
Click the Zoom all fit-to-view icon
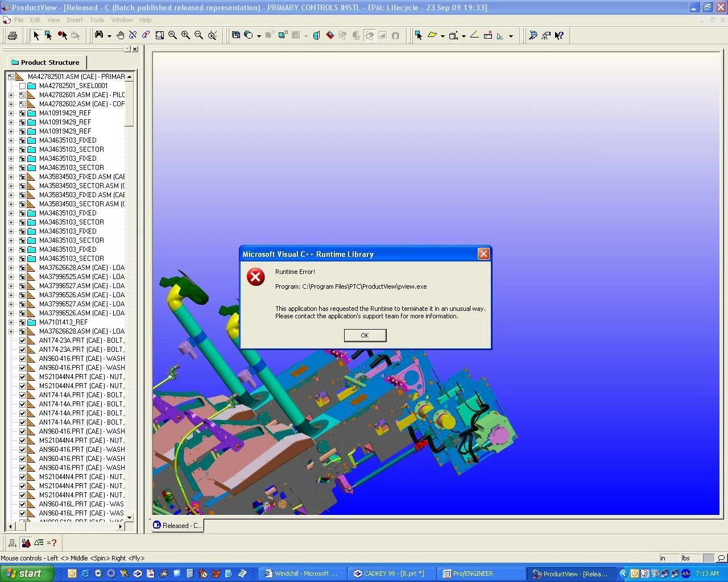pyautogui.click(x=212, y=35)
